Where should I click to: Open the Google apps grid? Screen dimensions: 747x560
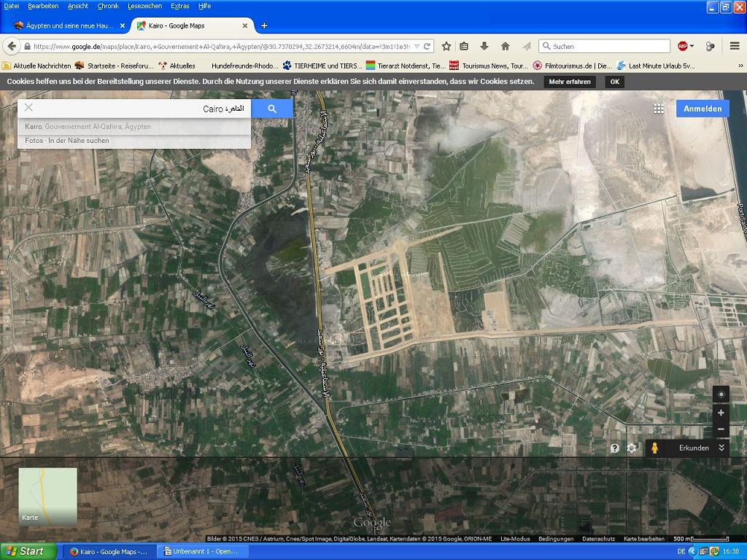[659, 109]
